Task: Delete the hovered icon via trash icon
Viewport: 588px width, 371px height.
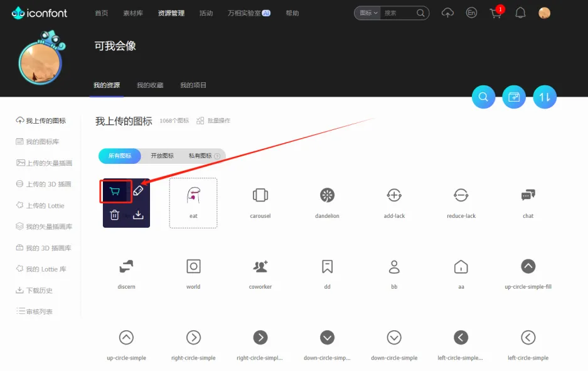Action: coord(115,215)
